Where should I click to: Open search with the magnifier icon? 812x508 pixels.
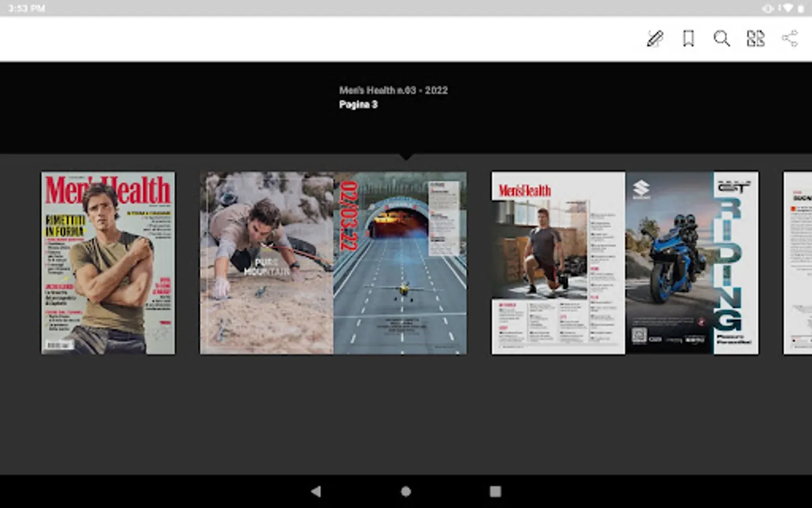tap(721, 39)
